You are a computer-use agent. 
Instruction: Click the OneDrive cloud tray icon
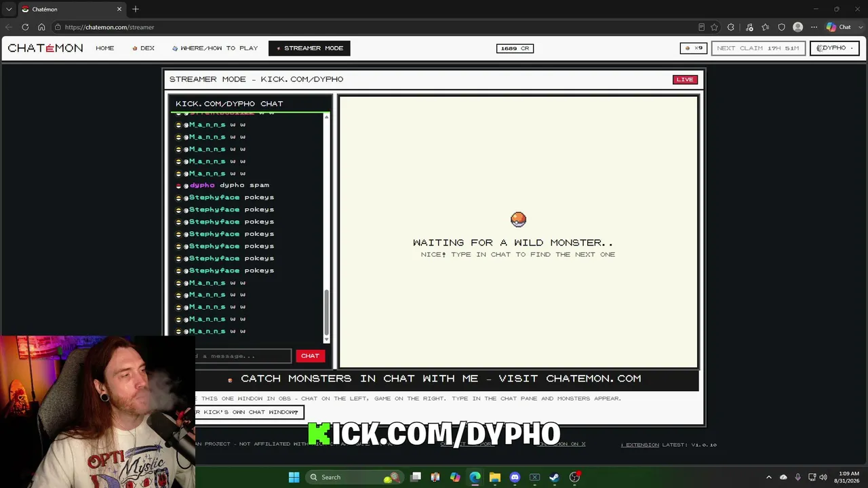tap(783, 477)
